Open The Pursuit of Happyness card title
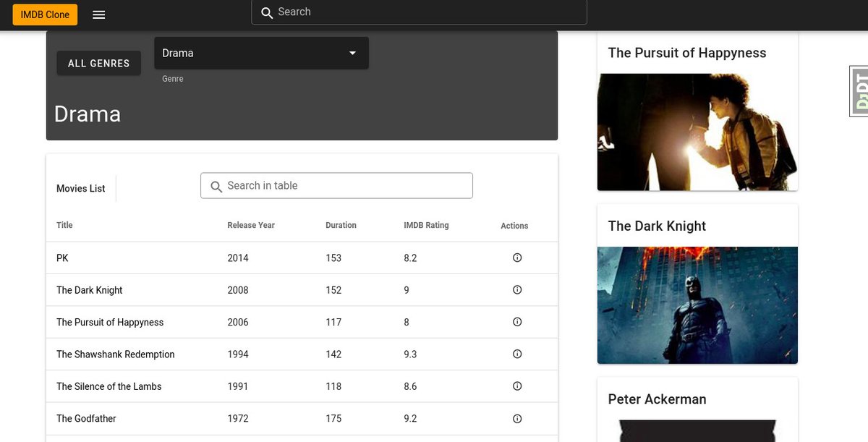This screenshot has height=442, width=868. [x=687, y=53]
